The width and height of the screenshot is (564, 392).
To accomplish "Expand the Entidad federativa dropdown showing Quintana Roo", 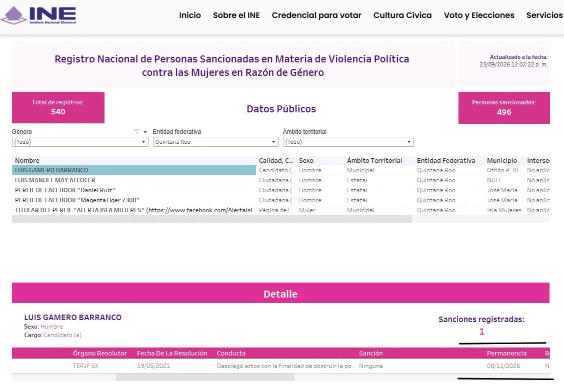I will point(216,142).
